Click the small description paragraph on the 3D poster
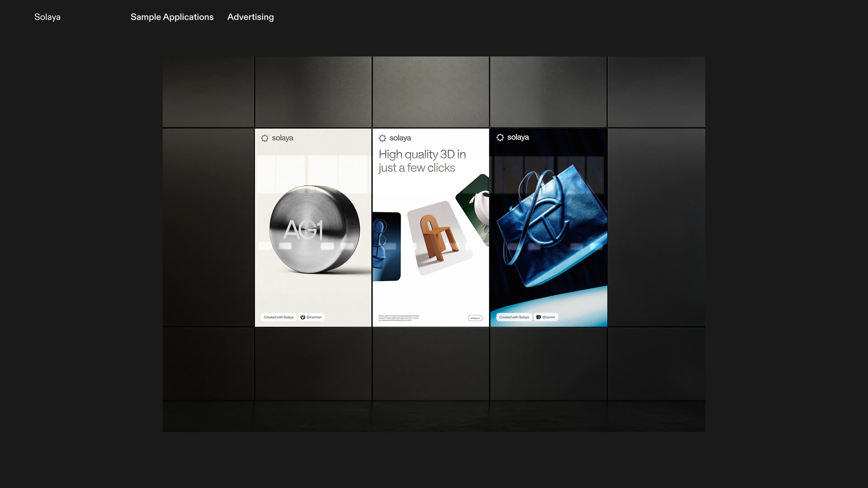Image resolution: width=868 pixels, height=488 pixels. 398,319
